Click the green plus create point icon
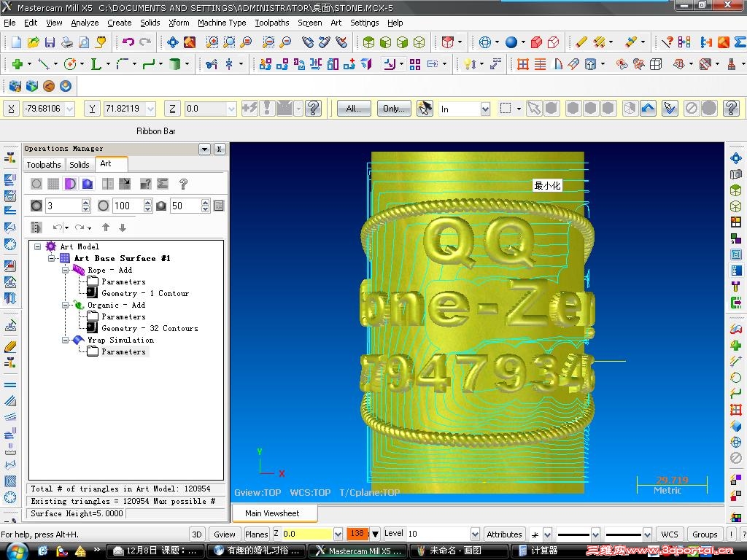Screen dimensions: 747x560 click(x=18, y=64)
